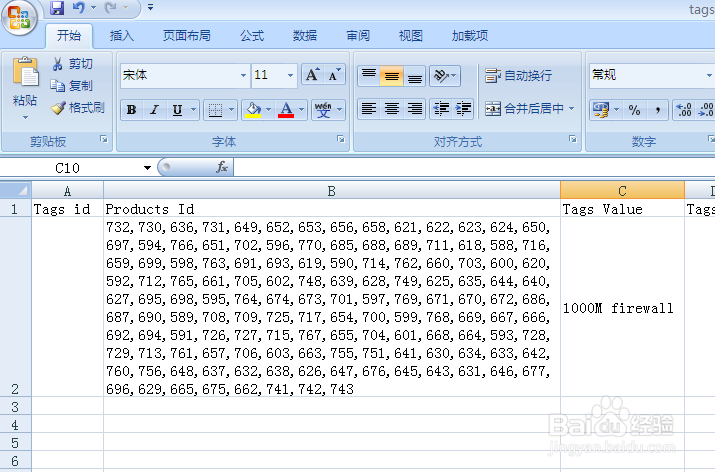Click 合并后居中 merge and center
This screenshot has width=715, height=472.
point(523,109)
